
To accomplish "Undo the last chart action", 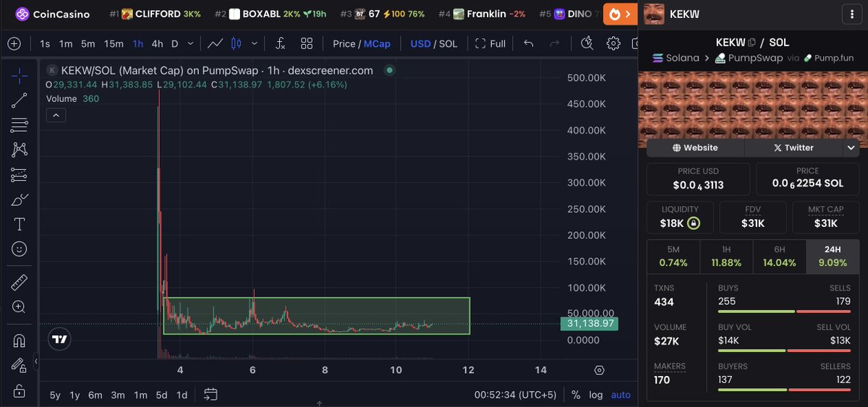I will point(529,43).
